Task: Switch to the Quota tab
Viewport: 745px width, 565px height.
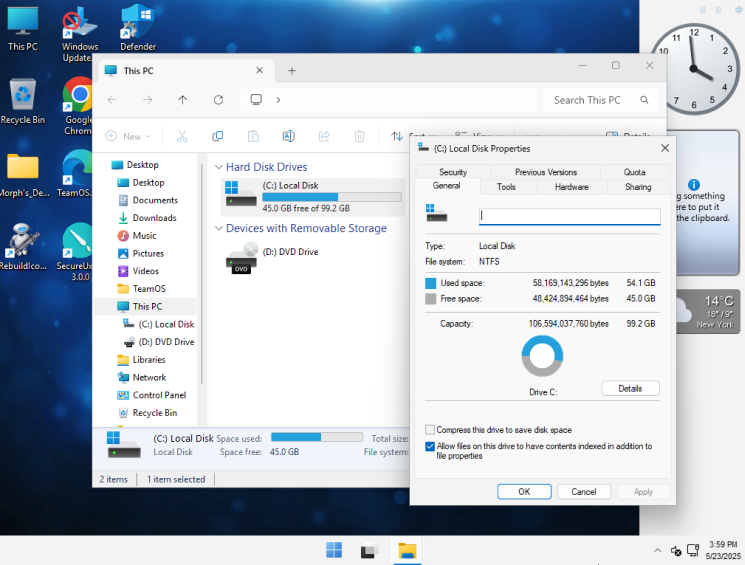Action: point(635,172)
